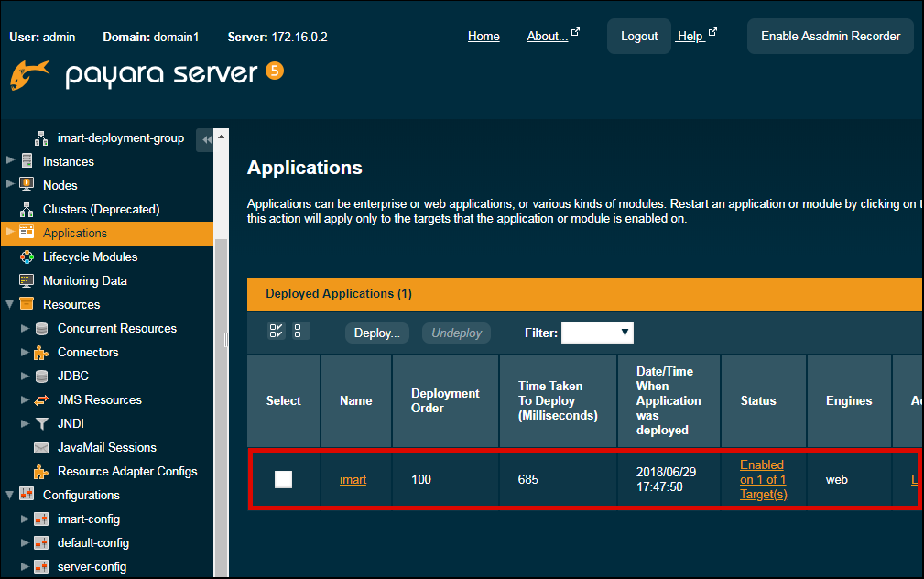
Task: Open the Filter dropdown
Action: pyautogui.click(x=597, y=333)
